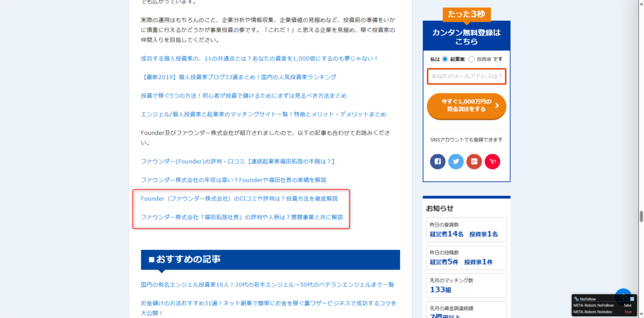Click the page's vertical scrollbar thumb
Viewport: 644px width, 318px height.
click(640, 216)
